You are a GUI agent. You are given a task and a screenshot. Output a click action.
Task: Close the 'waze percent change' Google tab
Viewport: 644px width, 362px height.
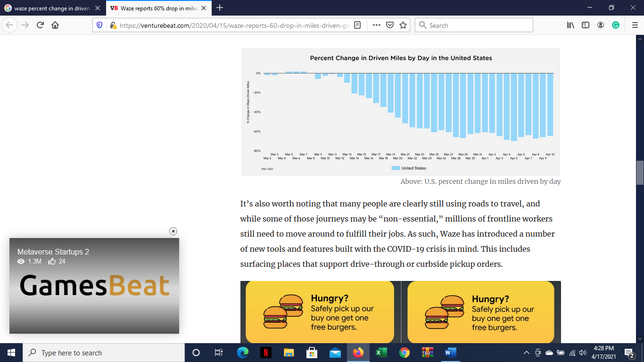coord(98,8)
